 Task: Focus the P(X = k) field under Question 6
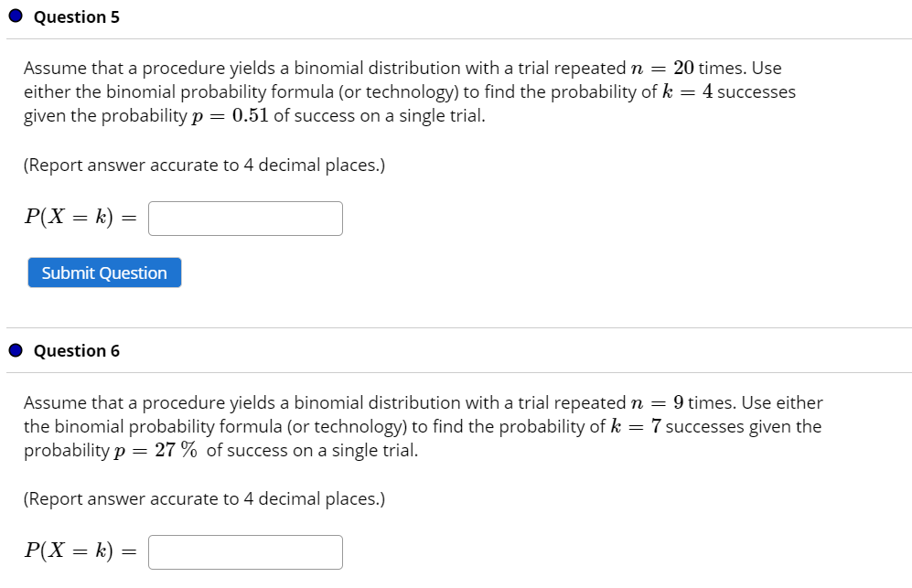pos(245,551)
